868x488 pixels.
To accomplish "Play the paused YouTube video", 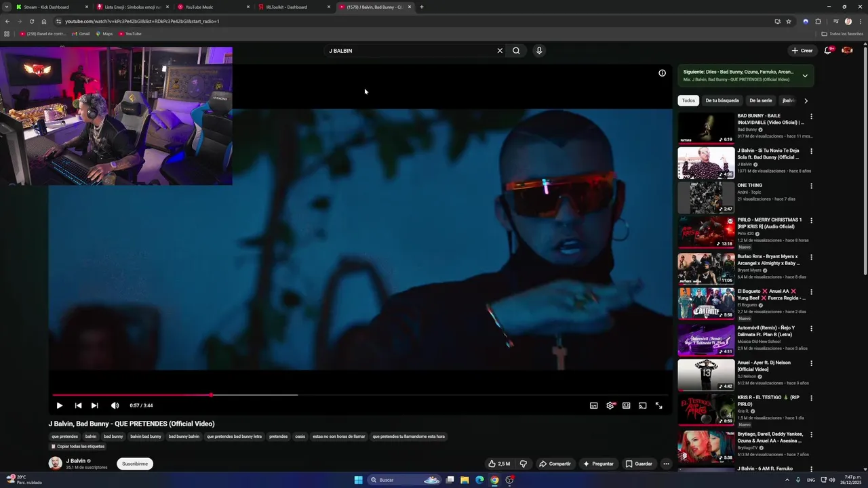I will tap(60, 405).
